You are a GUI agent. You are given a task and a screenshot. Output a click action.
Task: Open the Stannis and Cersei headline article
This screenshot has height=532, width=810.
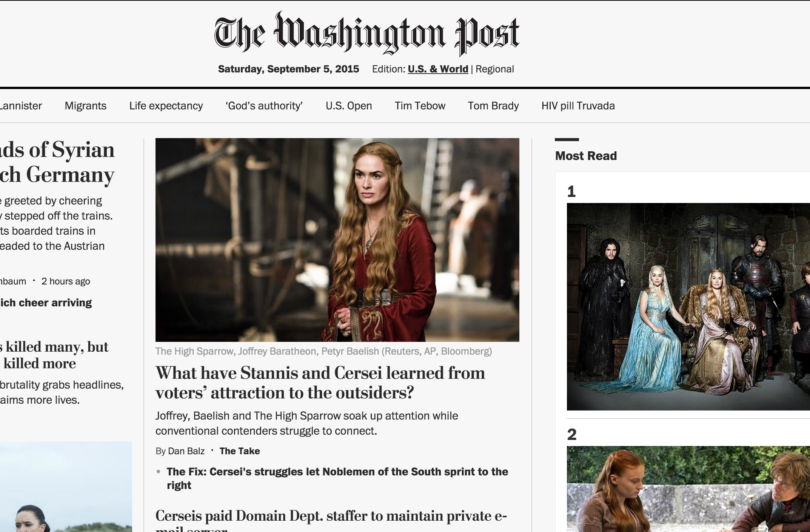[x=320, y=382]
